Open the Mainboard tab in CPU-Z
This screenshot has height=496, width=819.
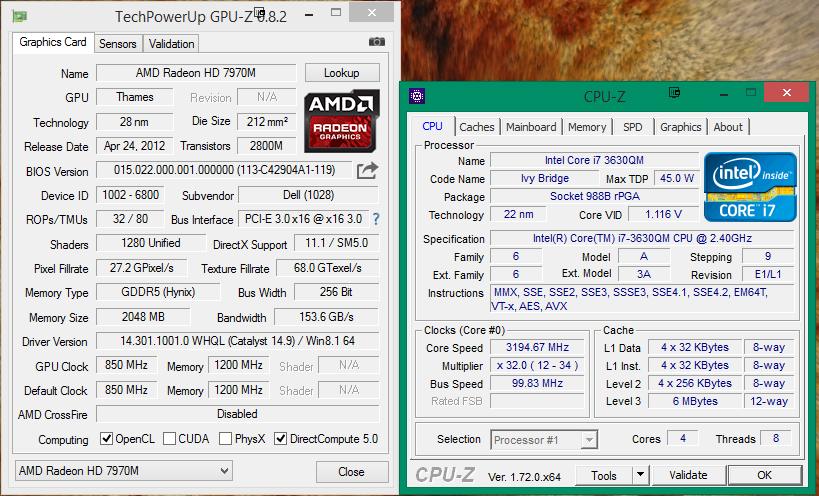click(x=531, y=127)
